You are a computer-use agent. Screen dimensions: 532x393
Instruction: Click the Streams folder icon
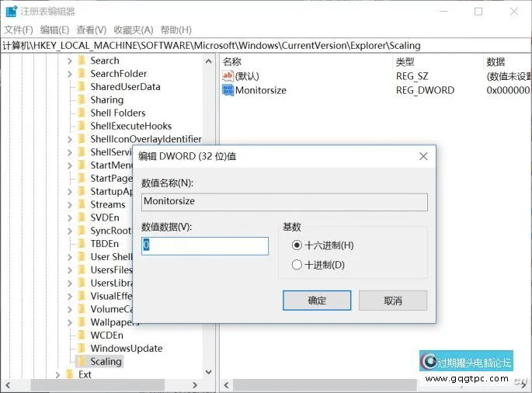pos(82,204)
